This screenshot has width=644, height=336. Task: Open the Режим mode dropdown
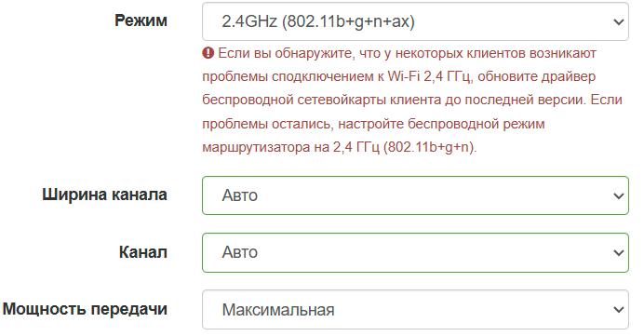[415, 21]
